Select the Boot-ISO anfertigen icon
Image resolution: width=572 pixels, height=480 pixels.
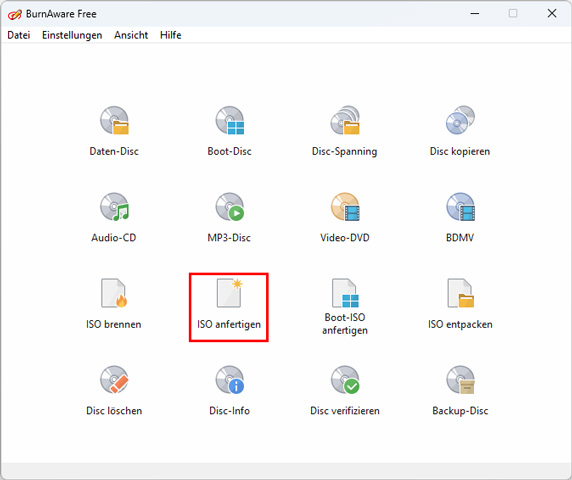(x=345, y=293)
